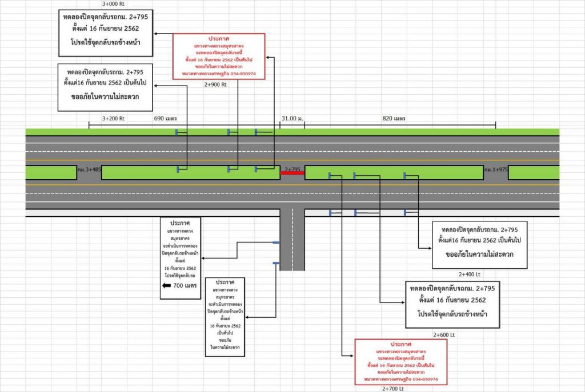This screenshot has height=392, width=585.
Task: Select the กม.3+485 U-turn label
Action: pos(89,170)
